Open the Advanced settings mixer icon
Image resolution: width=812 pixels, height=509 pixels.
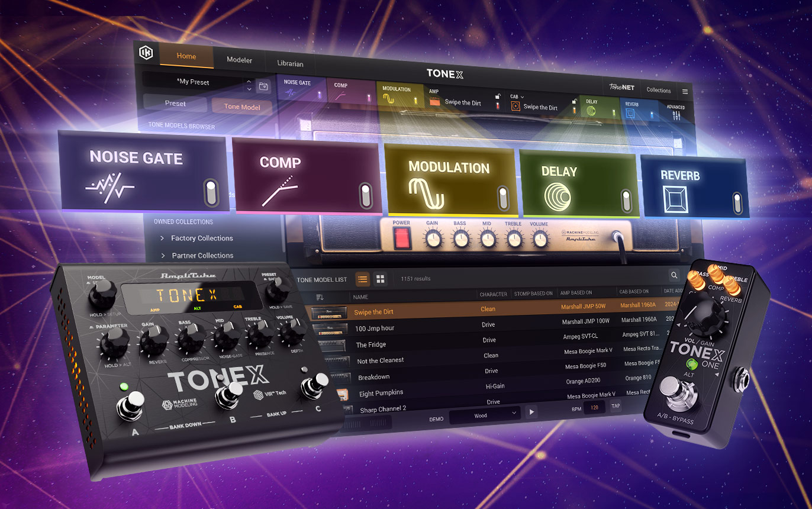click(x=676, y=115)
